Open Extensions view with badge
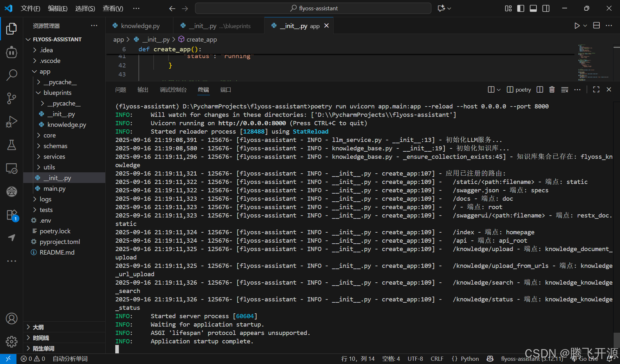This screenshot has height=364, width=620. [x=12, y=215]
